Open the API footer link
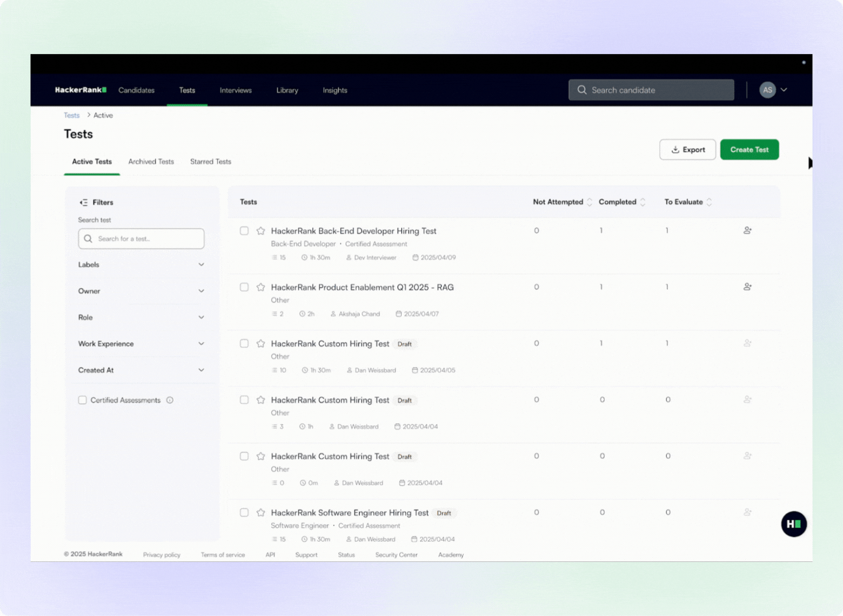This screenshot has height=616, width=843. (x=270, y=555)
